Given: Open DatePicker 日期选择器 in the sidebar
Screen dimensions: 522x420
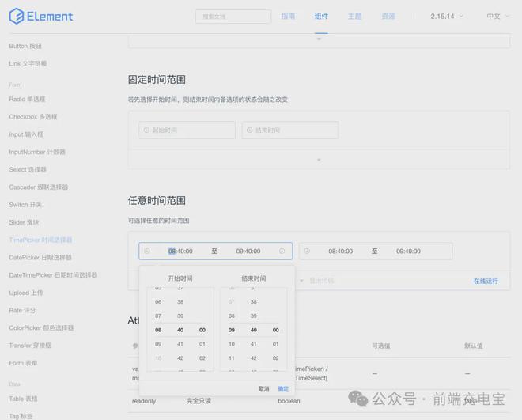Looking at the screenshot, I should (x=40, y=258).
